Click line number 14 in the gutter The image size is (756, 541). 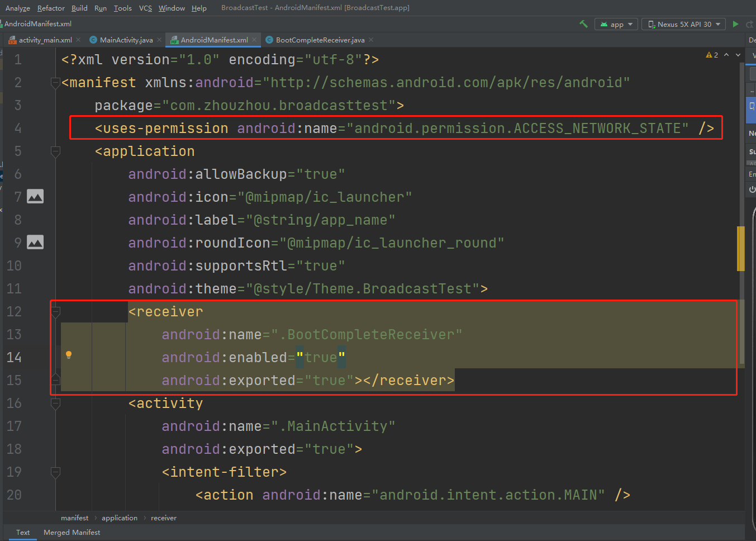(14, 358)
